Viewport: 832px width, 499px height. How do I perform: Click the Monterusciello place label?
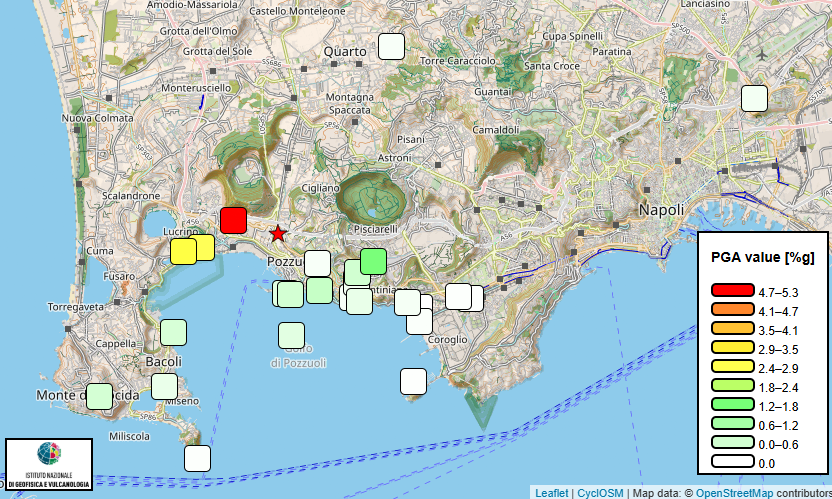196,88
